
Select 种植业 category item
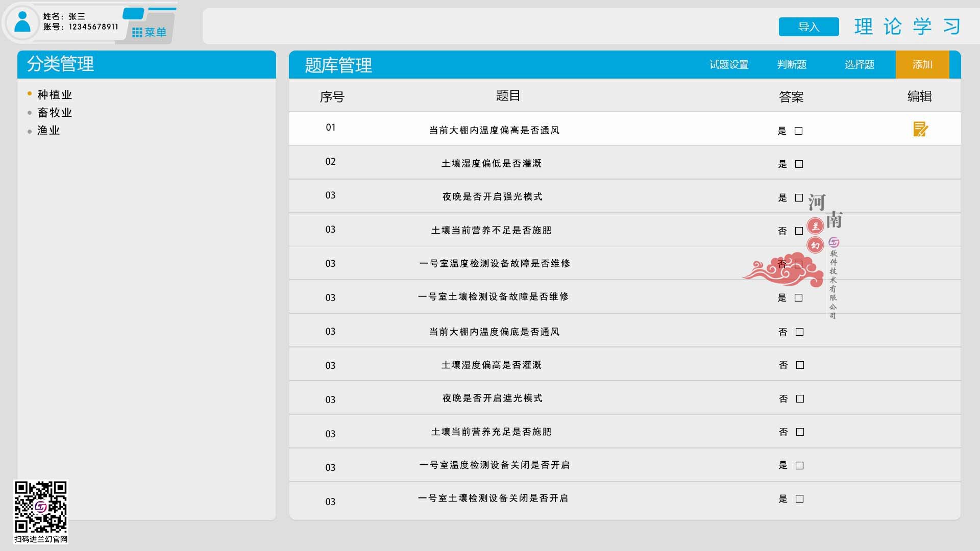[54, 94]
